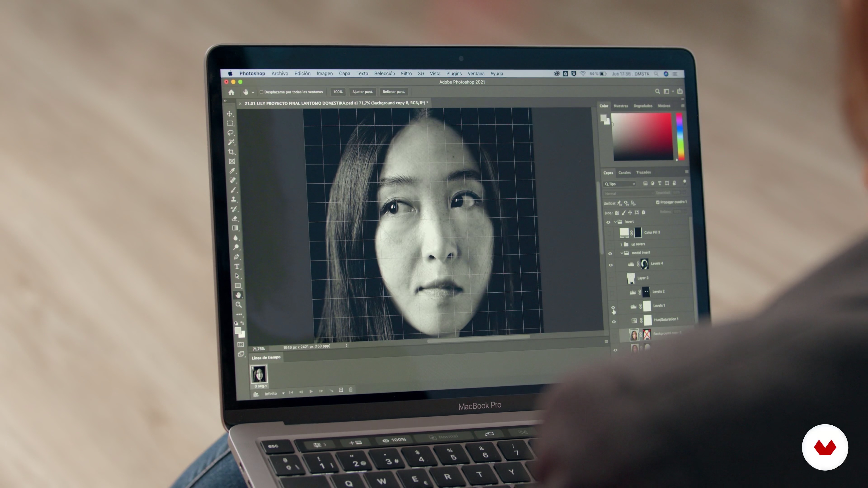
Task: Click the Home icon in options bar
Action: (x=231, y=92)
